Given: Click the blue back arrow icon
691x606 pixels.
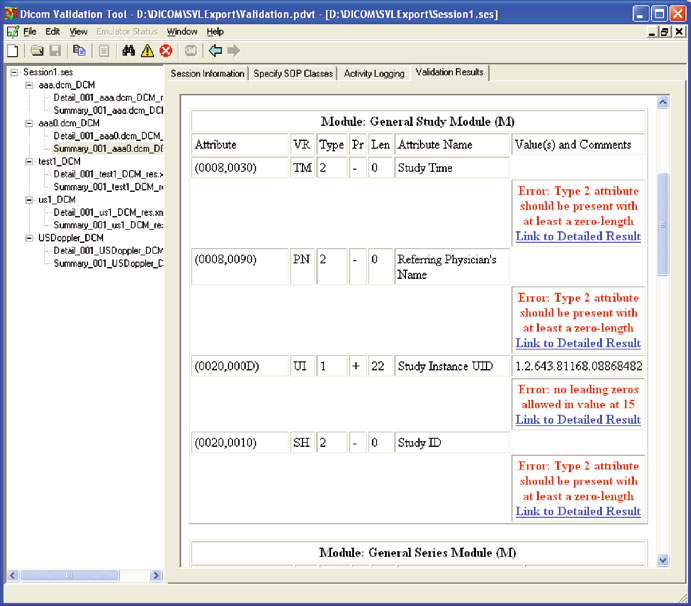Looking at the screenshot, I should click(x=215, y=50).
